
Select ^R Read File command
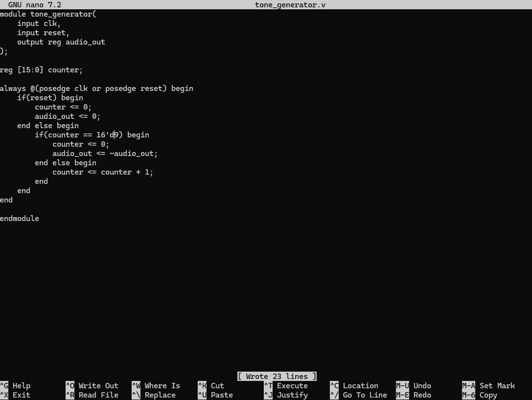pyautogui.click(x=92, y=395)
